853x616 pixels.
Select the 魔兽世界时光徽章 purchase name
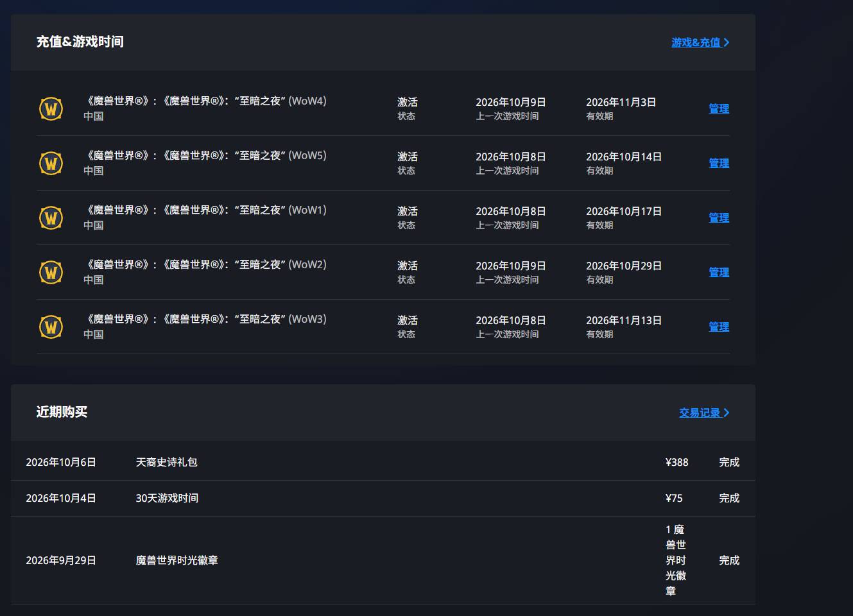(x=177, y=560)
